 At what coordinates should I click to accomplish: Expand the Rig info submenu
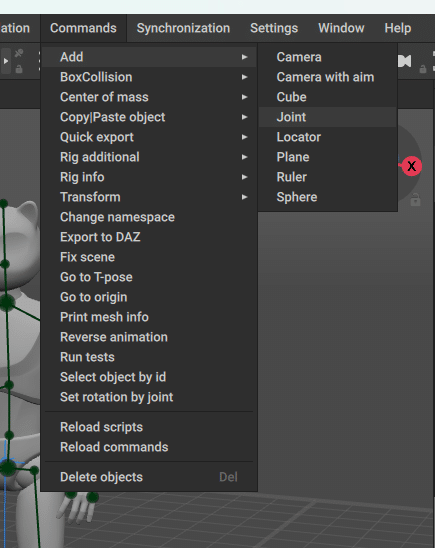tap(149, 177)
